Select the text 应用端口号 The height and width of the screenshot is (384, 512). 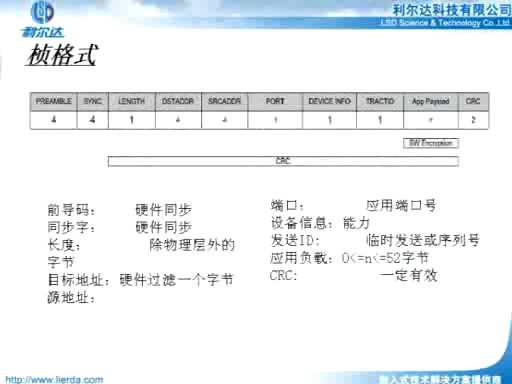(x=401, y=205)
